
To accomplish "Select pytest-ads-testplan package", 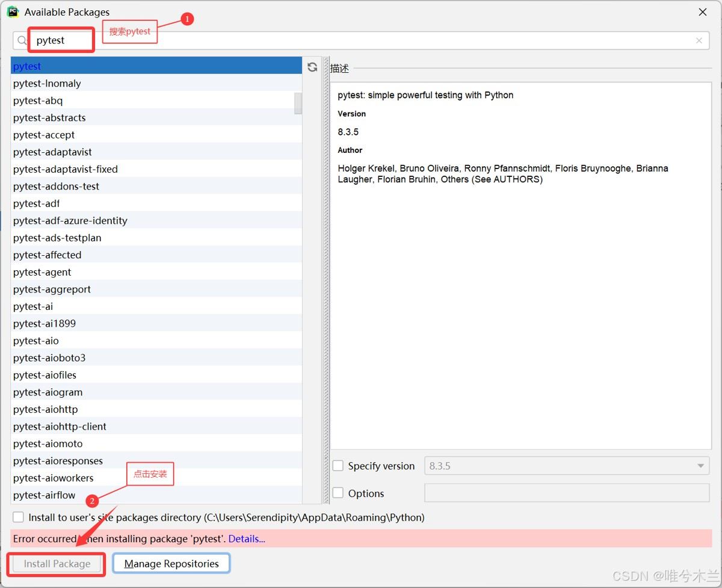I will pyautogui.click(x=156, y=238).
